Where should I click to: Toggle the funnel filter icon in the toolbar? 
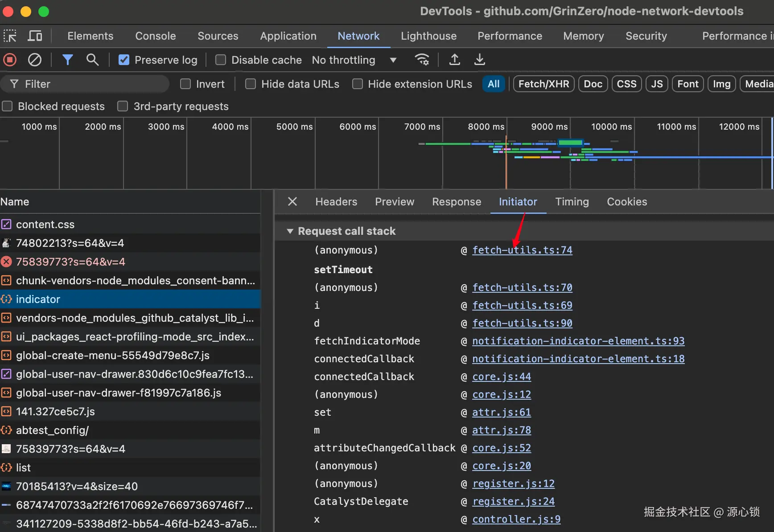pos(67,60)
